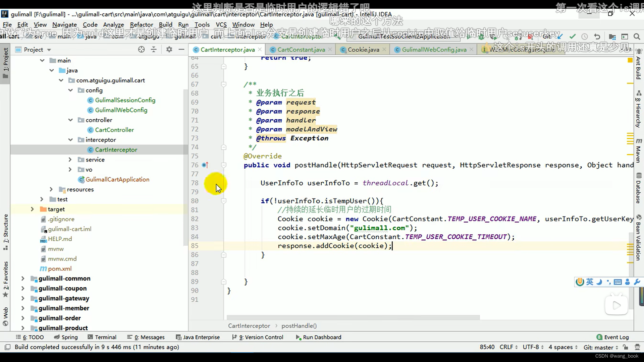The width and height of the screenshot is (644, 362).
Task: Toggle fold end marker at line 89
Action: pyautogui.click(x=224, y=282)
